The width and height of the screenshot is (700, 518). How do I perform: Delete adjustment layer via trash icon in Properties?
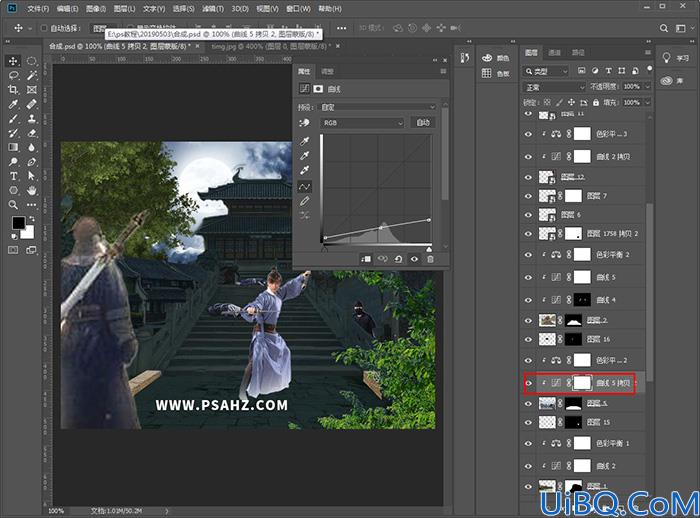(x=430, y=259)
